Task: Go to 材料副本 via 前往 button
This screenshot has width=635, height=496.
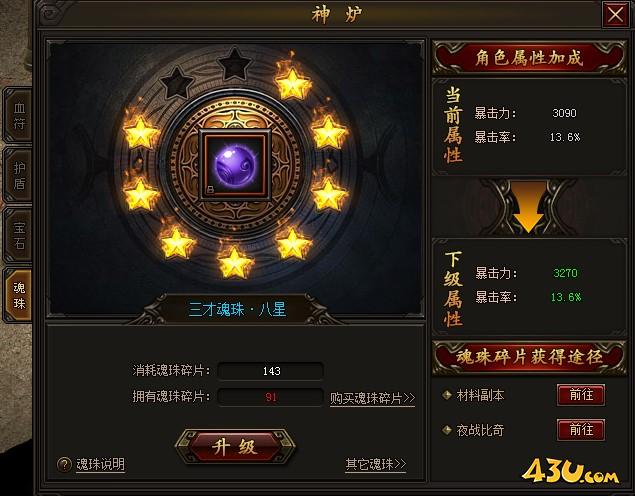Action: pyautogui.click(x=581, y=395)
